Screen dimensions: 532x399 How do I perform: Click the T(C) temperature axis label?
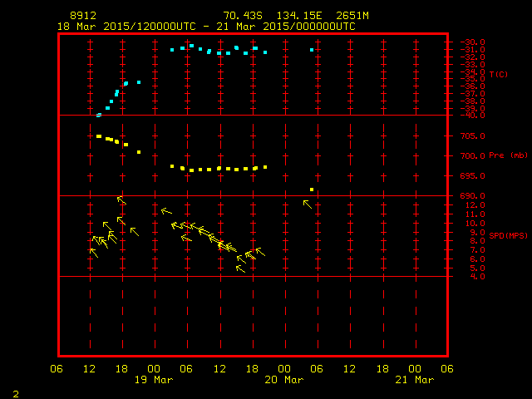point(499,74)
